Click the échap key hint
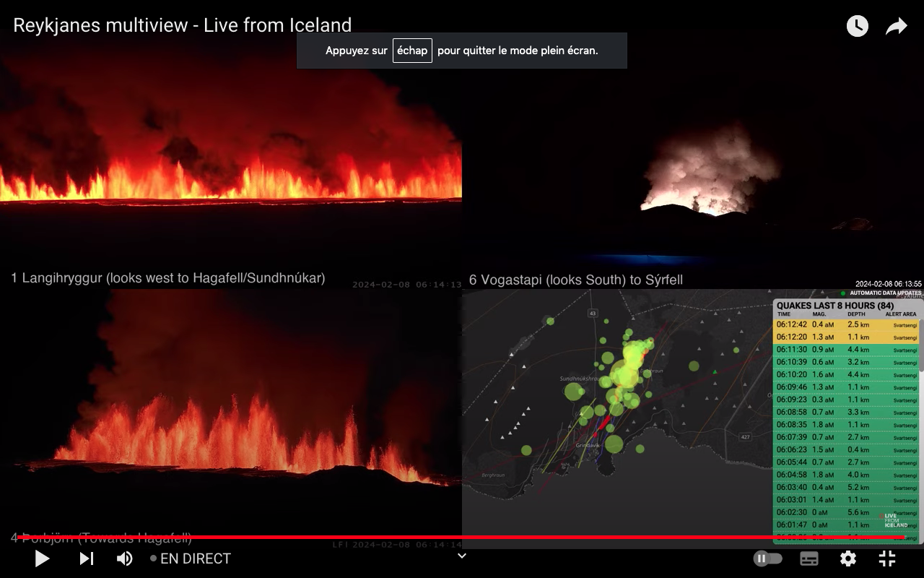The width and height of the screenshot is (924, 578). click(x=412, y=51)
